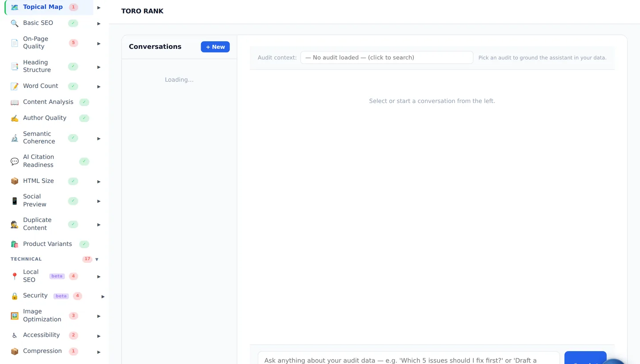
Task: Expand the Topical Map submenu arrow
Action: coord(99,8)
